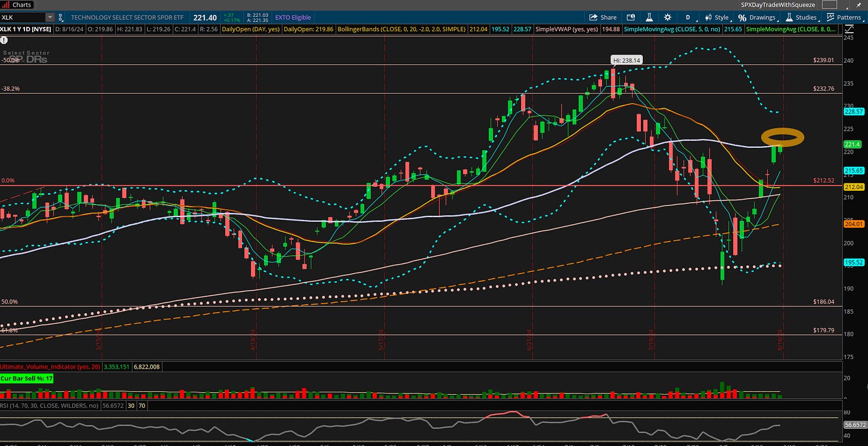The image size is (868, 446).
Task: Open the Studies menu
Action: (x=802, y=17)
